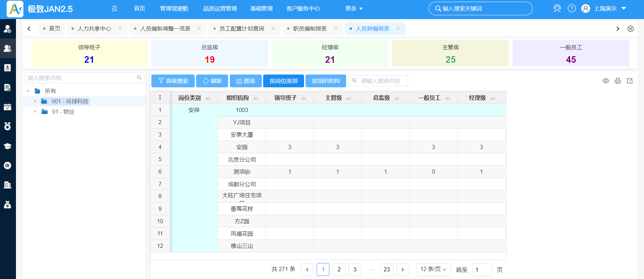Image resolution: width=644 pixels, height=279 pixels.
Task: Pin the 总监级 column
Action: pyautogui.click(x=396, y=98)
